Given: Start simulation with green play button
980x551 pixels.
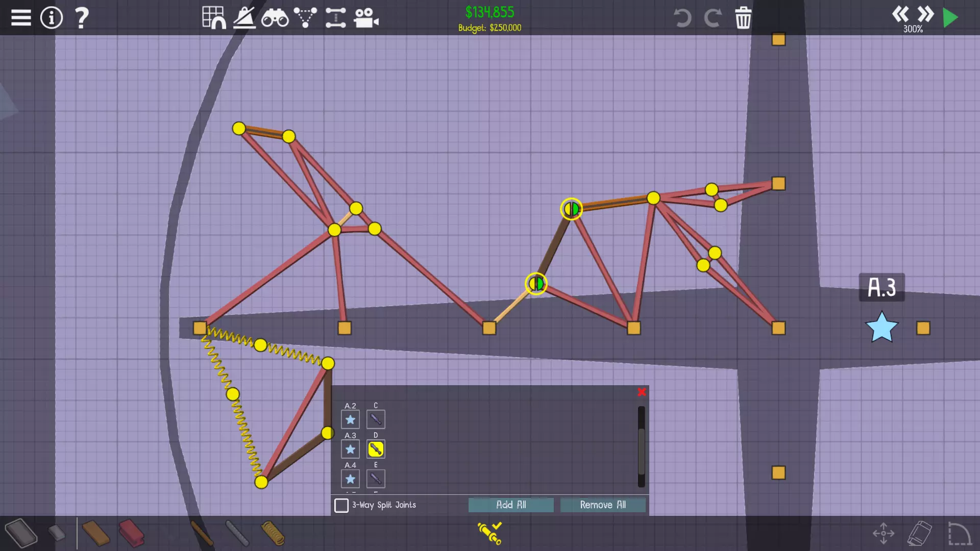Looking at the screenshot, I should (950, 18).
